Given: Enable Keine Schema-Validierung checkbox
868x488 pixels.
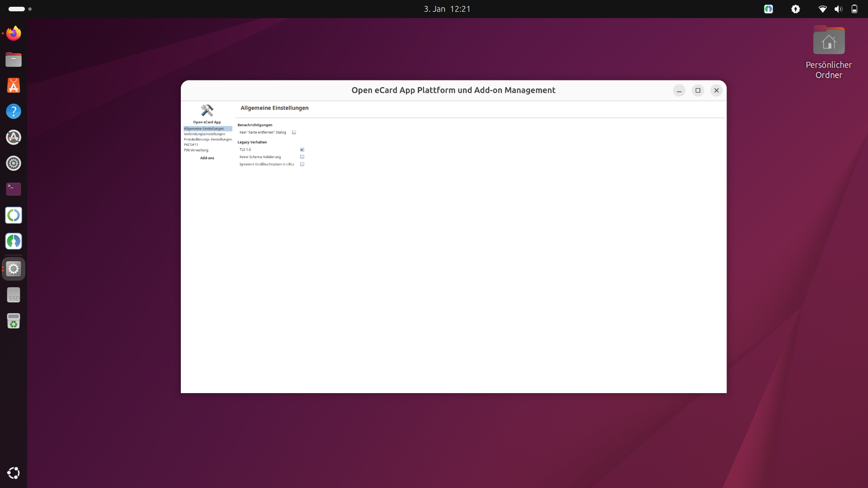Looking at the screenshot, I should (302, 157).
